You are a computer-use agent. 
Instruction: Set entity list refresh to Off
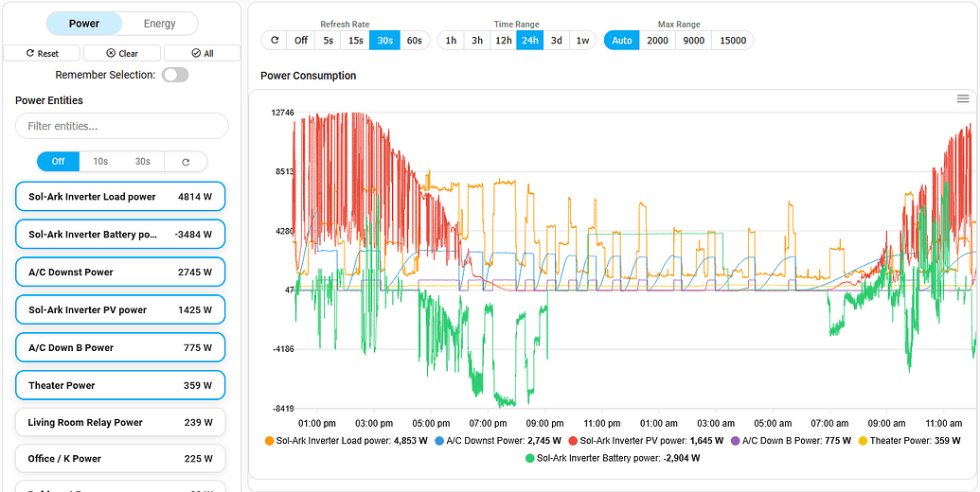[x=58, y=162]
